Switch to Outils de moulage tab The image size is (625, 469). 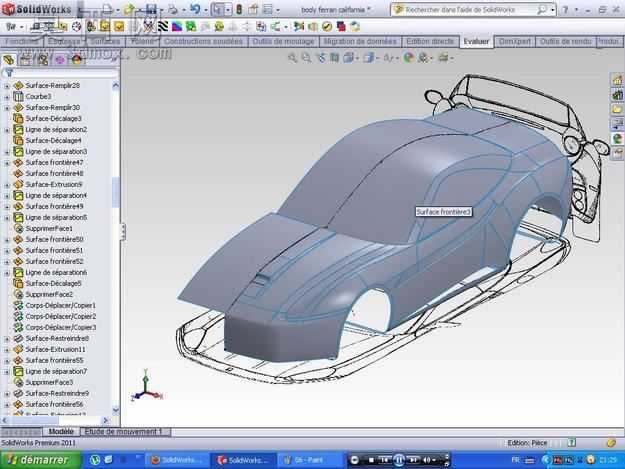(283, 41)
